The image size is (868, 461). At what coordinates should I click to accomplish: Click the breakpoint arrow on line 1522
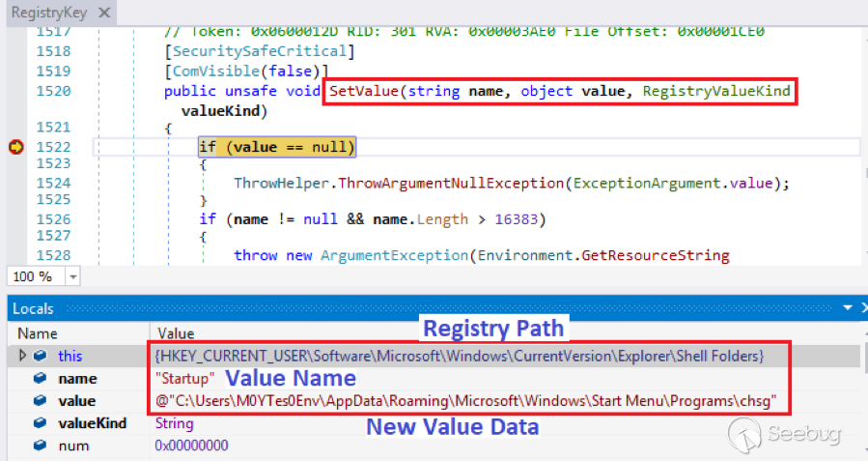click(16, 147)
